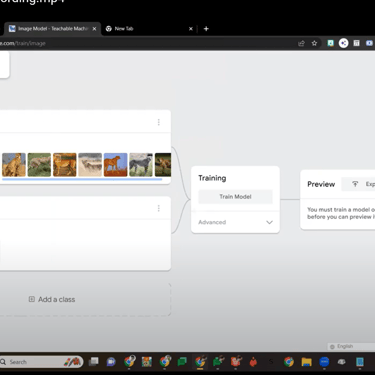Click the Windows taskbar Search box
Viewport: 375px width, 375px height.
pos(41,362)
